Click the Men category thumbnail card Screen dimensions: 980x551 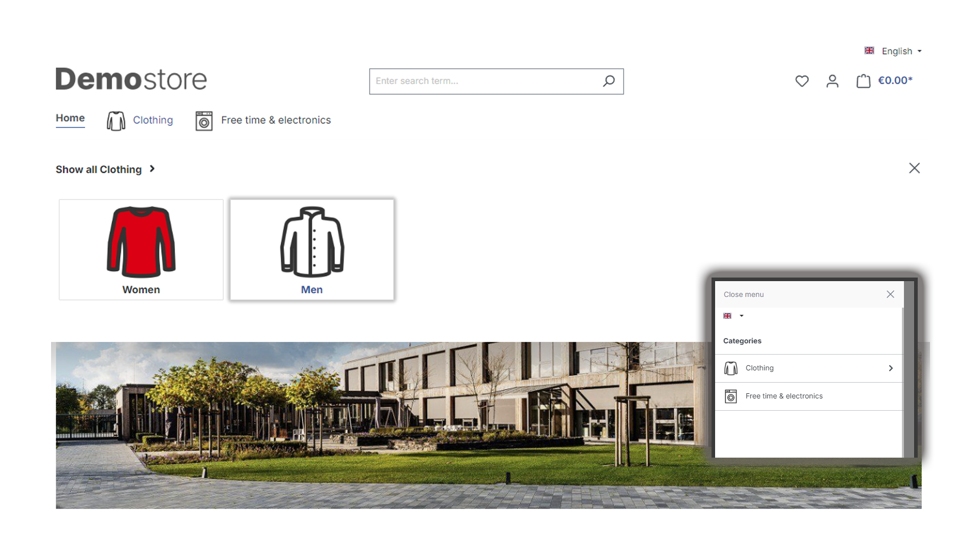312,249
